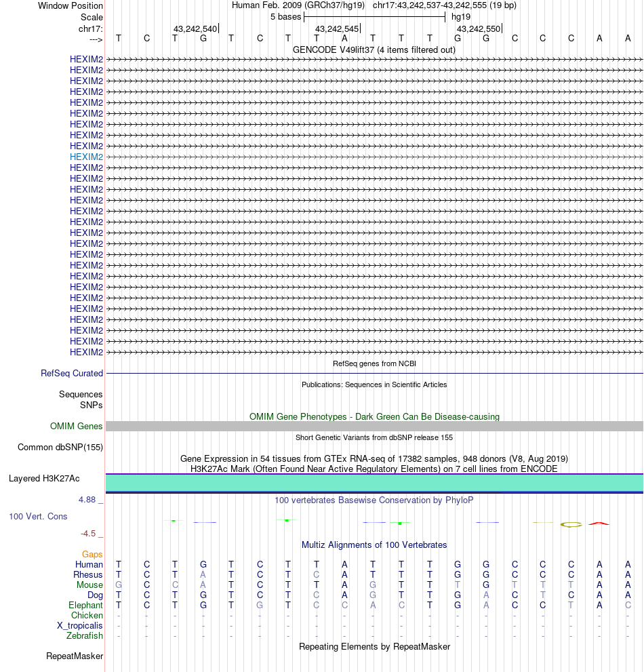Screen dimensions: 644x672
Task: Click the 43,242,550 position marker
Action: [479, 28]
